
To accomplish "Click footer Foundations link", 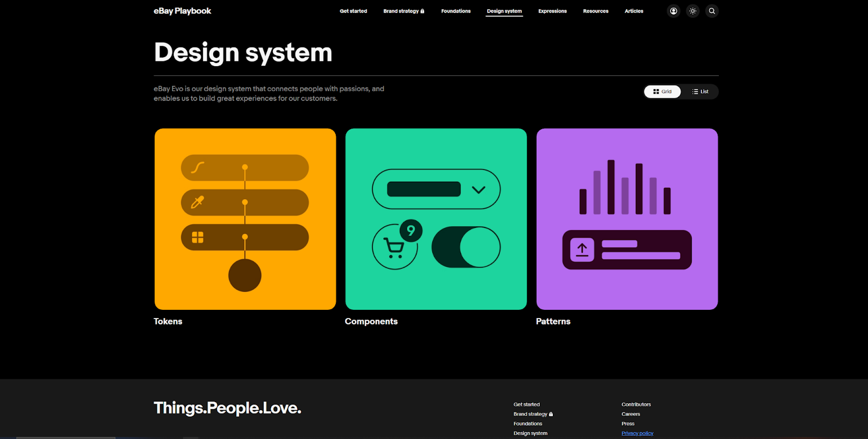I will pyautogui.click(x=528, y=424).
